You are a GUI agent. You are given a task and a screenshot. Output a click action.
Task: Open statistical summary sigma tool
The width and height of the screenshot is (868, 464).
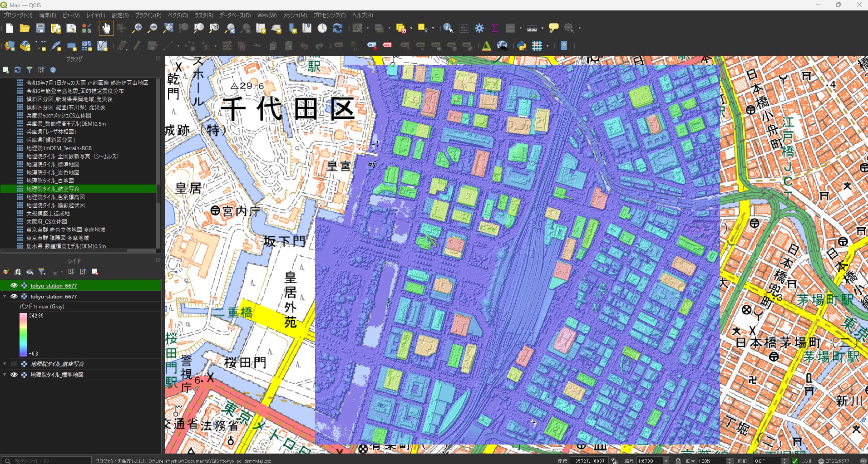click(x=495, y=28)
